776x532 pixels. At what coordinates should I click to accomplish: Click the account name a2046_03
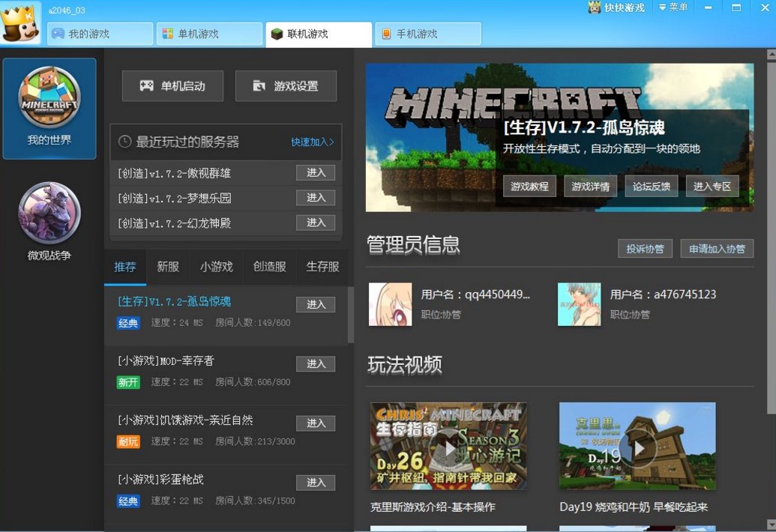pyautogui.click(x=67, y=10)
